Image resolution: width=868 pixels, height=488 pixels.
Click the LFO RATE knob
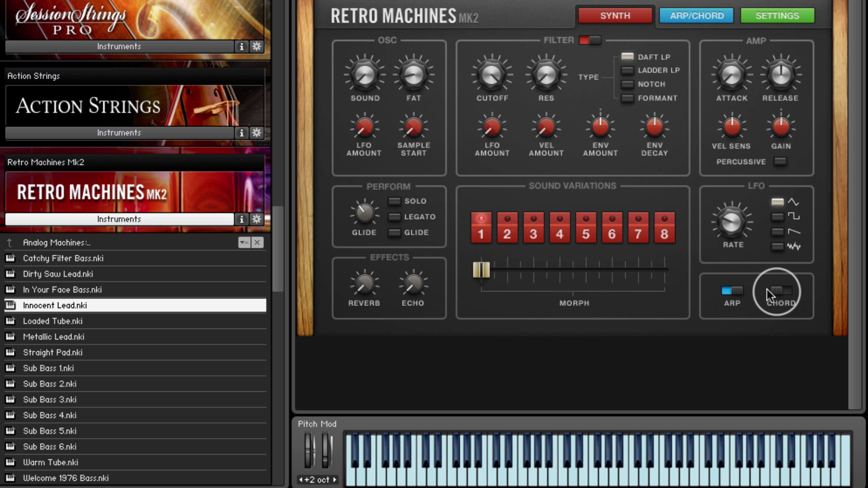coord(732,222)
